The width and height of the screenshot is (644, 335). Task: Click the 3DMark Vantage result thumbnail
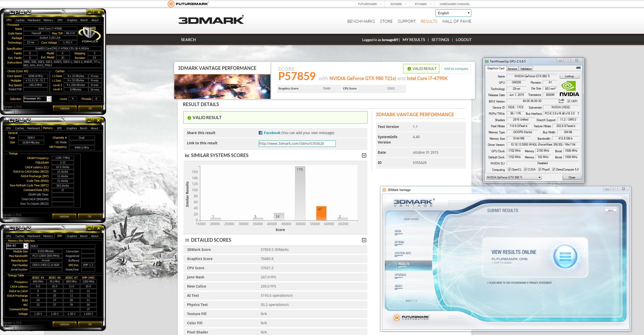222,87
